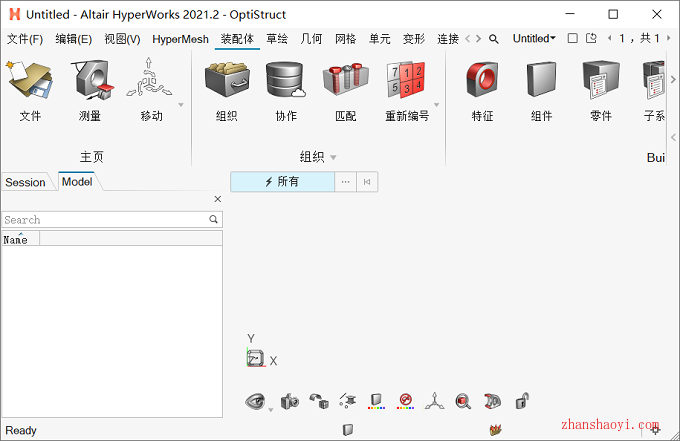The image size is (680, 441).
Task: Sort by the Name column header
Action: [x=20, y=238]
